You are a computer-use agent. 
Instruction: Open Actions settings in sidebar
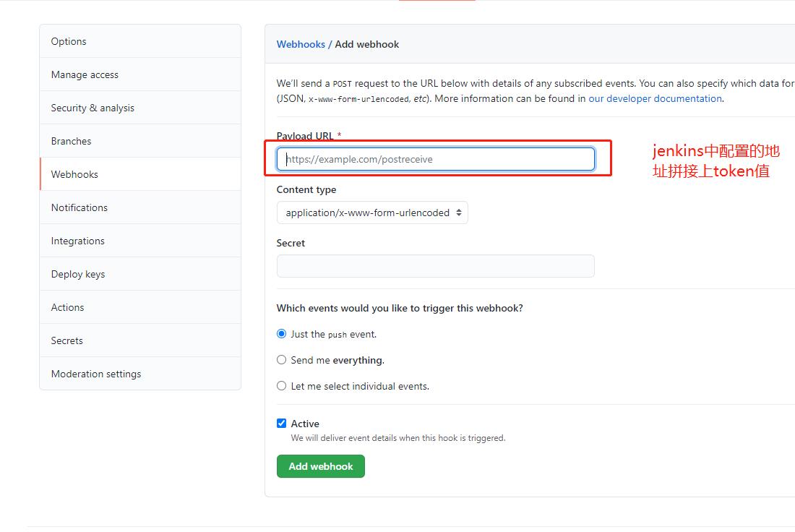coord(67,307)
